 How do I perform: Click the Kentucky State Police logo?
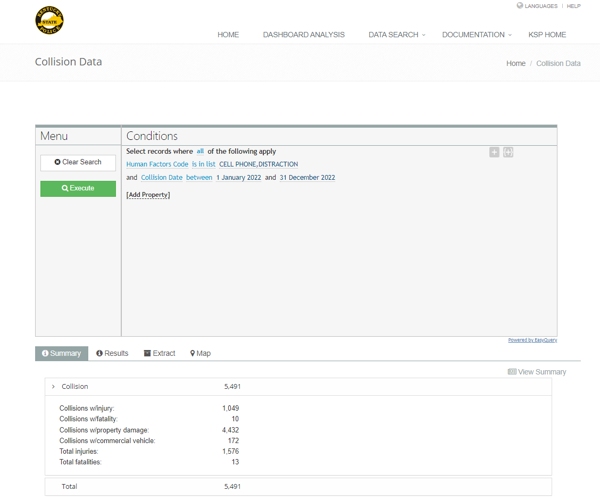coord(49,21)
